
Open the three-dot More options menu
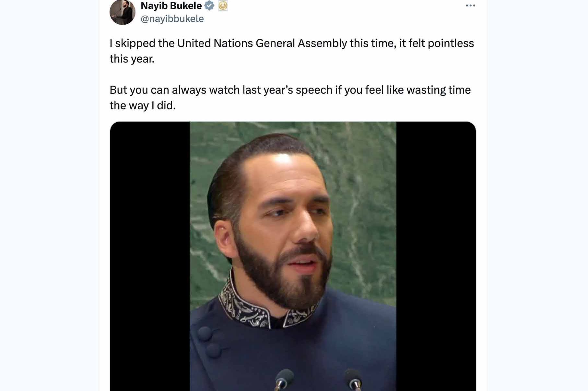click(470, 6)
